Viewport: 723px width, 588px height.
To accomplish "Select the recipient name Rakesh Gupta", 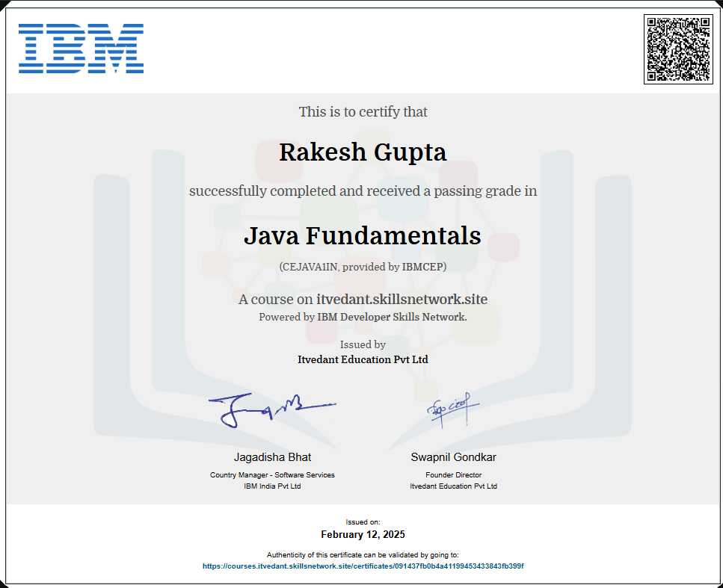I will pyautogui.click(x=363, y=152).
